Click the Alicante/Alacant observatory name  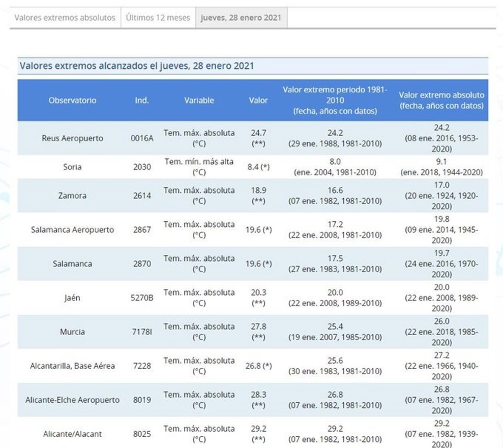[x=72, y=434]
